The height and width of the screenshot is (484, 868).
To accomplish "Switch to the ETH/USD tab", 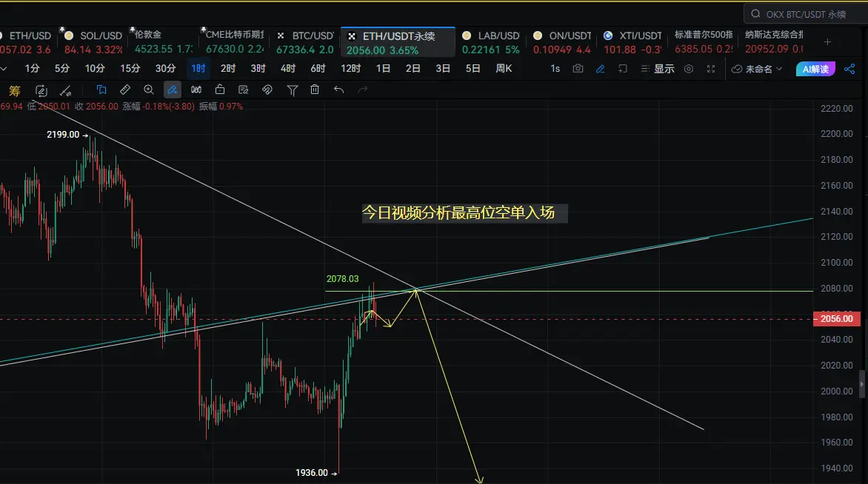I will [27, 42].
